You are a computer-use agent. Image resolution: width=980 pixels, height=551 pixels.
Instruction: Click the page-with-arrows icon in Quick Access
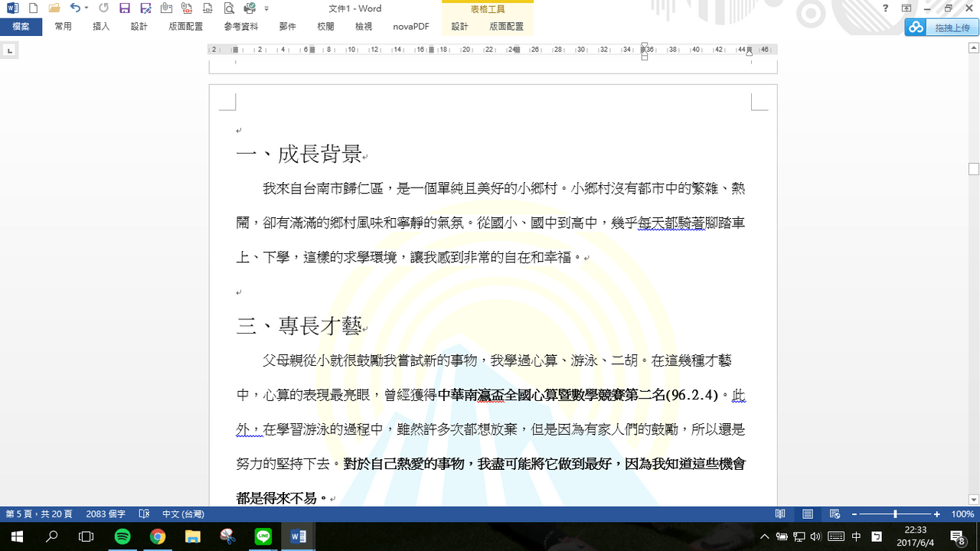click(207, 8)
